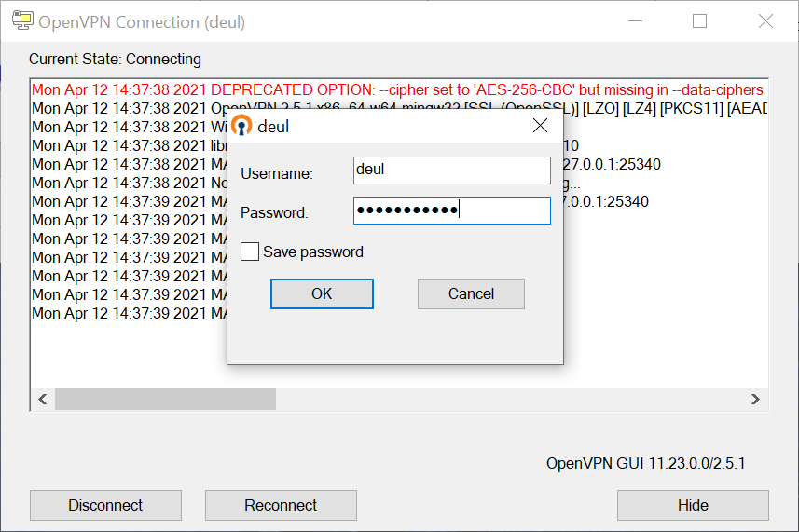
Task: Click the red DEPRECATED OPTION log line
Action: [x=397, y=90]
